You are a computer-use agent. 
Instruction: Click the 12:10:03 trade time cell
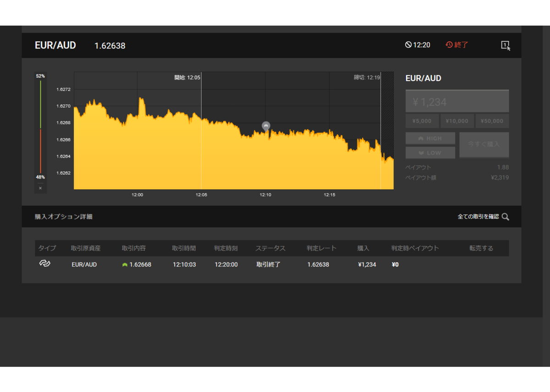click(184, 265)
